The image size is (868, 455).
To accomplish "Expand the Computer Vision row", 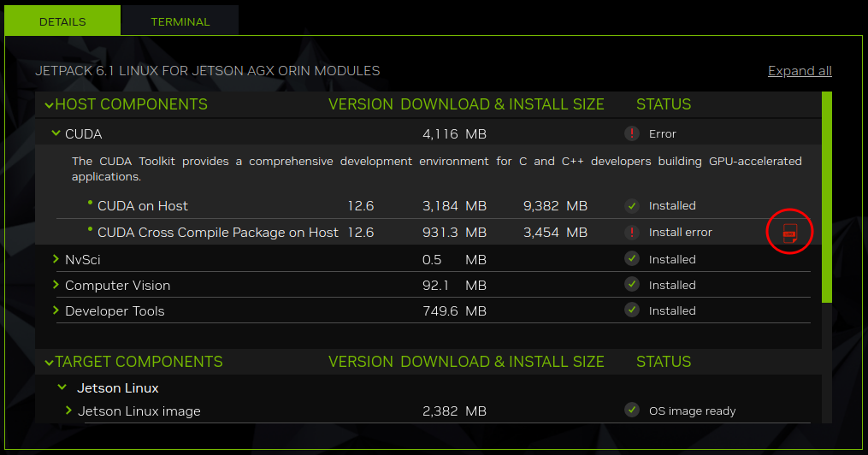I will (56, 285).
